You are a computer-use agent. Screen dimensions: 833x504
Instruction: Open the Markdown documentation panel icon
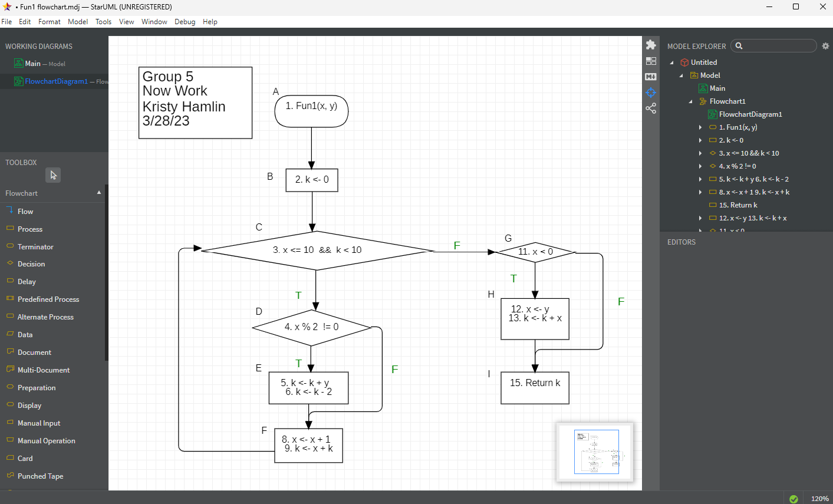[x=651, y=77]
